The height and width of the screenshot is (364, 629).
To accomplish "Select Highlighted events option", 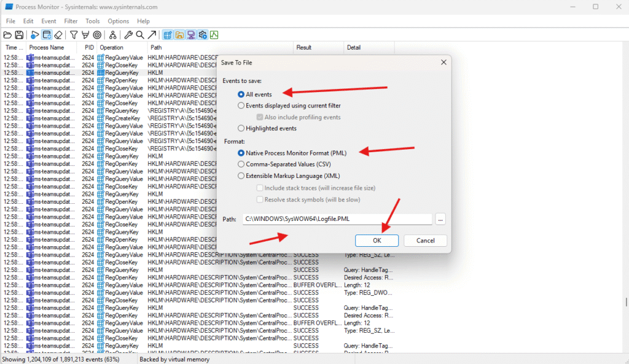I will pos(241,128).
